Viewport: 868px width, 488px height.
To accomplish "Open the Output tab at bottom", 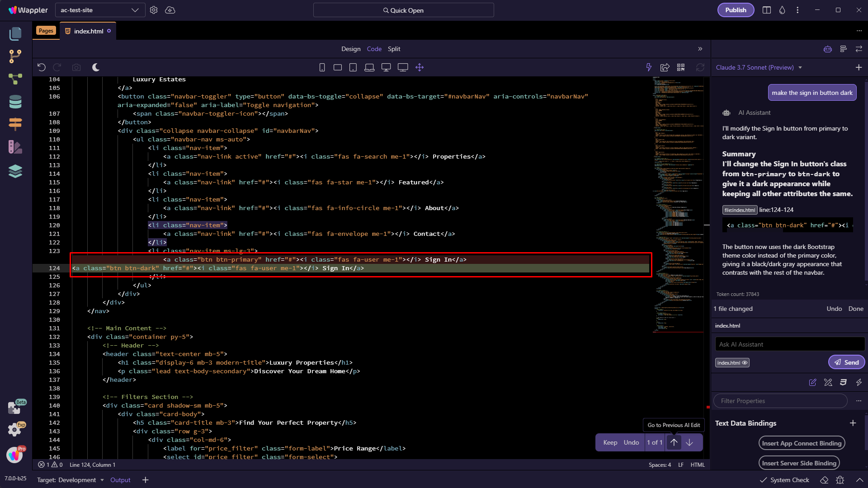I will (120, 480).
